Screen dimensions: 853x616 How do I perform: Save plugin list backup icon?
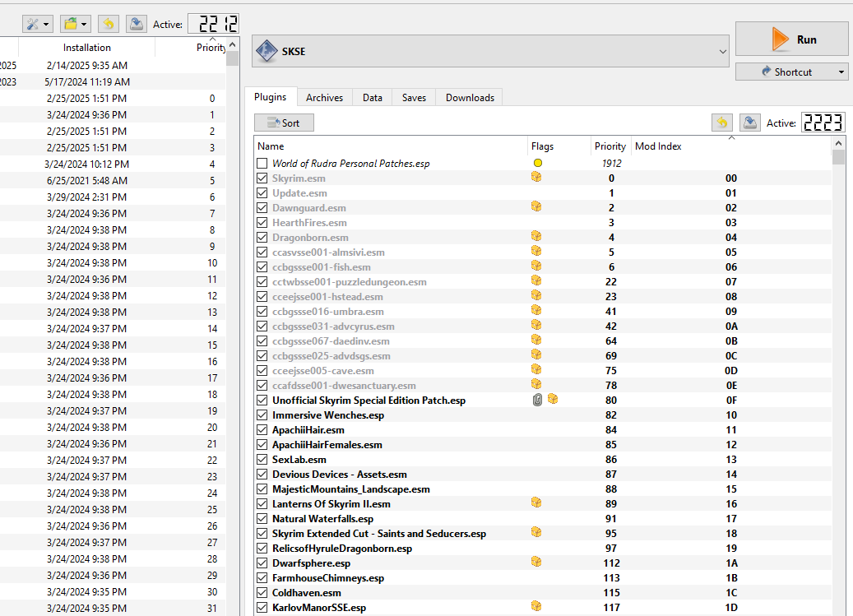[749, 123]
